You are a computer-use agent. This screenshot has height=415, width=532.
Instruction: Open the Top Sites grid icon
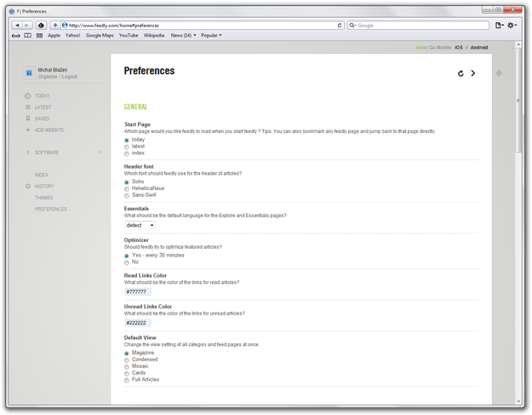pyautogui.click(x=39, y=35)
